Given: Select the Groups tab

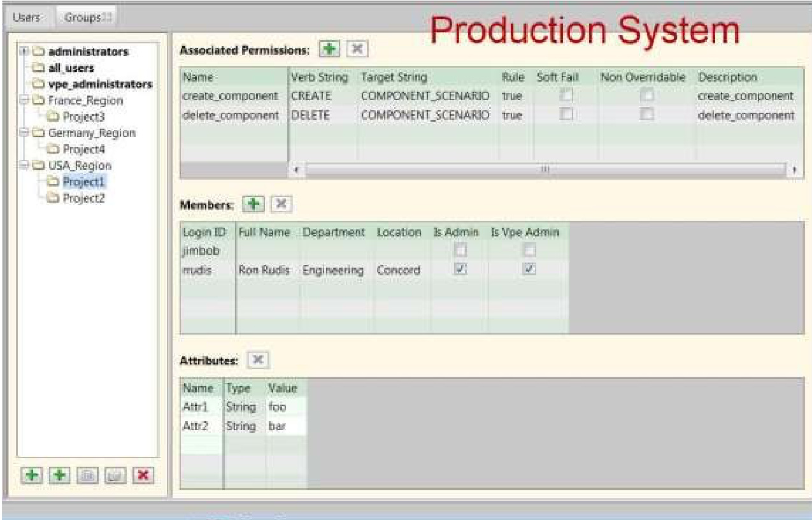Looking at the screenshot, I should (x=81, y=17).
